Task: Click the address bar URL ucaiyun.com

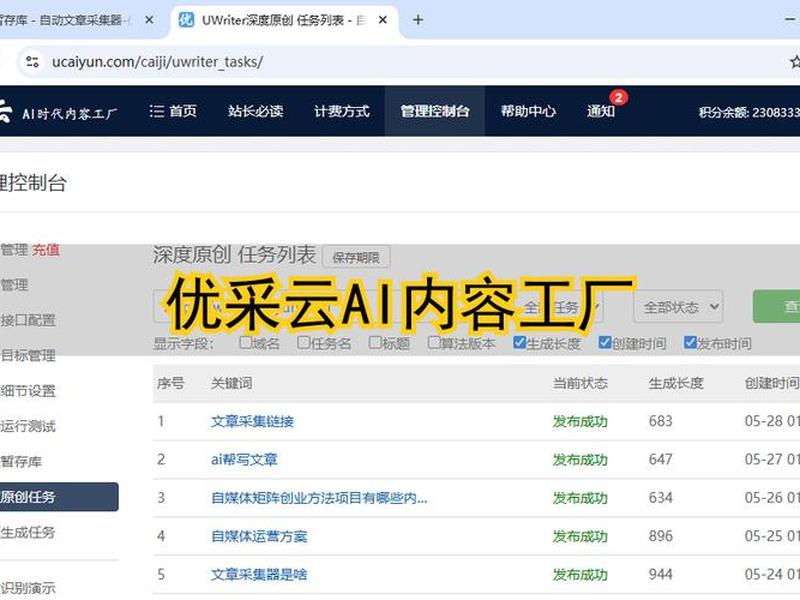Action: click(x=157, y=62)
